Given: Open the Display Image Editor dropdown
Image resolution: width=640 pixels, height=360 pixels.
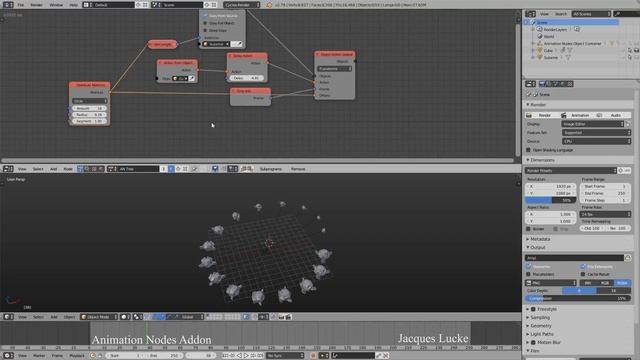Looking at the screenshot, I should click(593, 124).
